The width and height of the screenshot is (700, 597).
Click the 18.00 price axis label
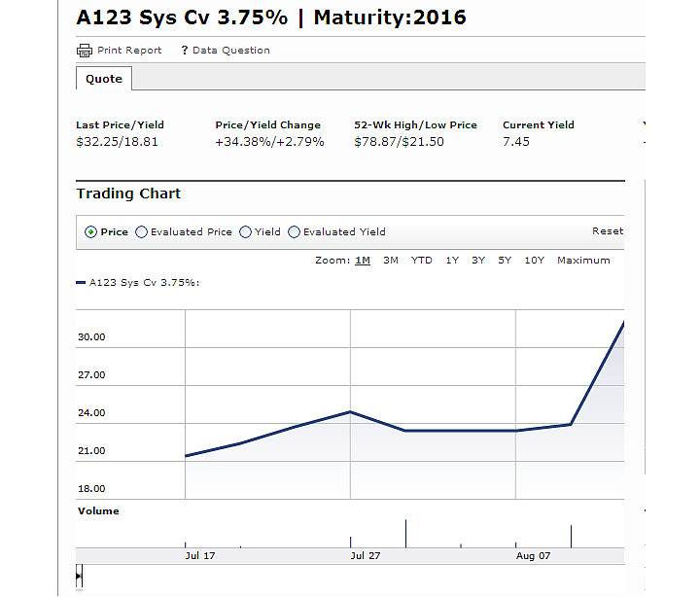(x=91, y=489)
